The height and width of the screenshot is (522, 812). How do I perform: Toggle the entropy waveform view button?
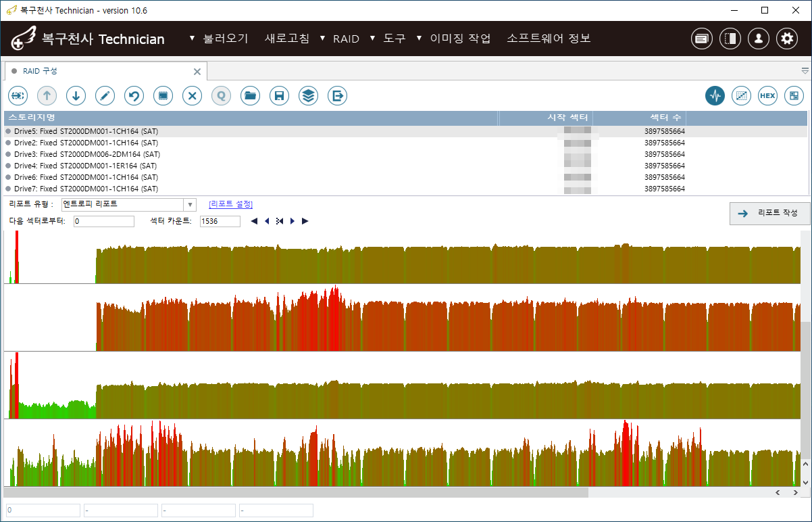(x=715, y=96)
